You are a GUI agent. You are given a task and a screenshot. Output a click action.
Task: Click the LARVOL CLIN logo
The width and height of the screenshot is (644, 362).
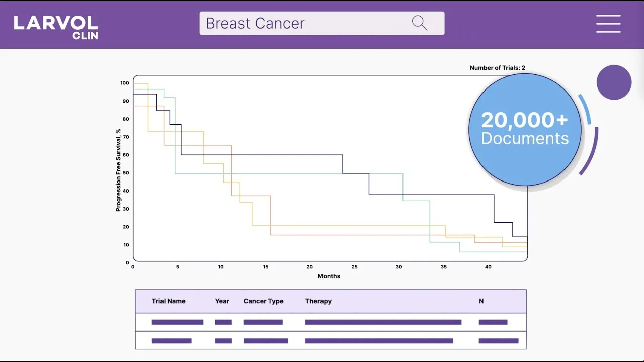point(56,27)
